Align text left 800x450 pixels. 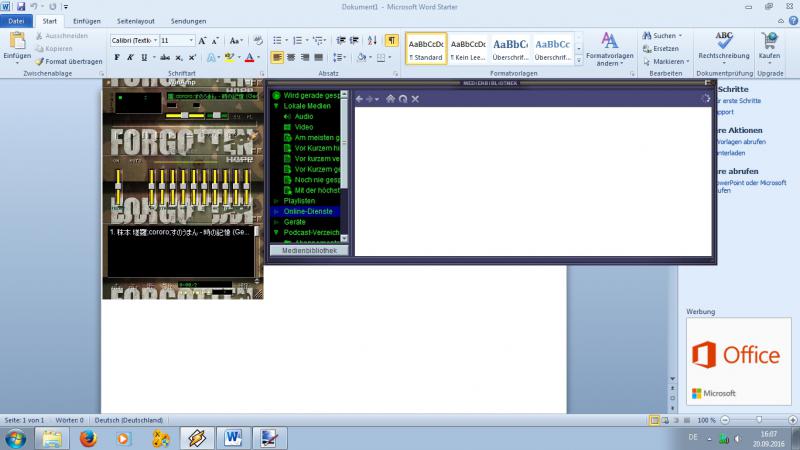(x=277, y=58)
